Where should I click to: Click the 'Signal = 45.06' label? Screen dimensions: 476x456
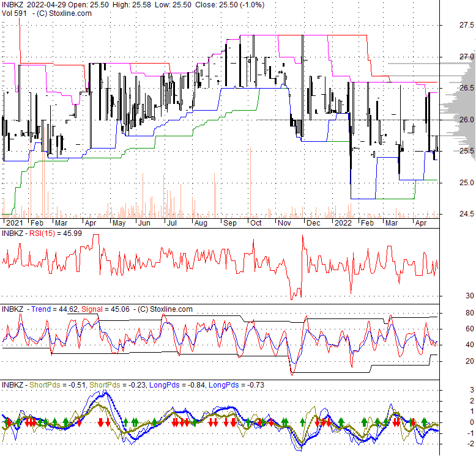105,309
